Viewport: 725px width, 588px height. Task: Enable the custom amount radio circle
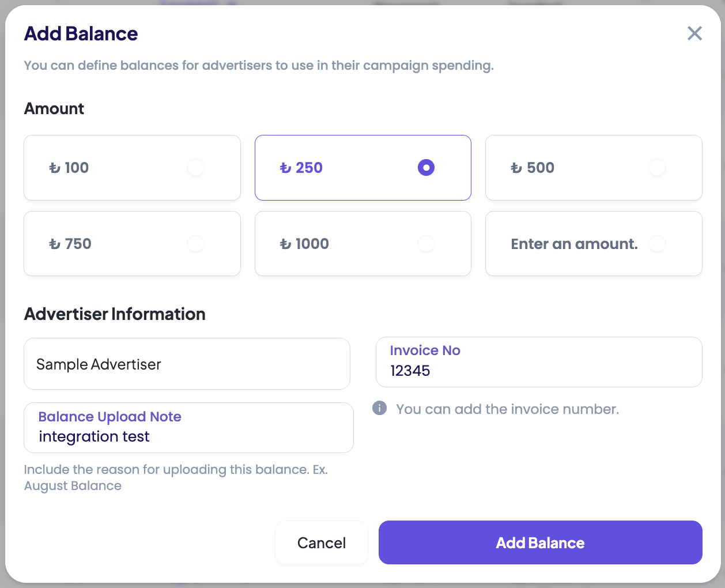point(657,244)
